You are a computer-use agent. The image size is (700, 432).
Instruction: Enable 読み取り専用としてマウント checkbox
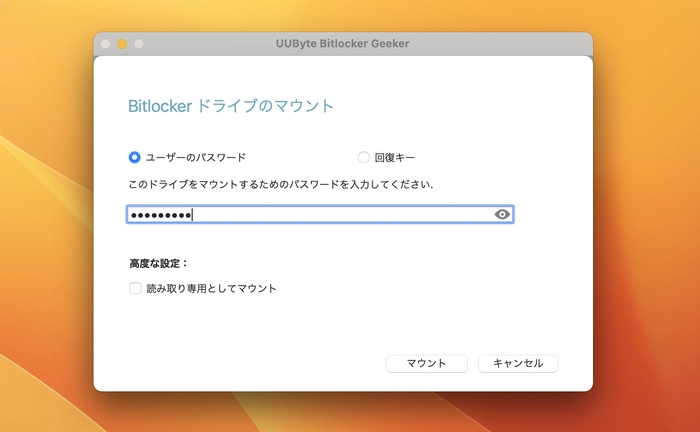(x=135, y=288)
